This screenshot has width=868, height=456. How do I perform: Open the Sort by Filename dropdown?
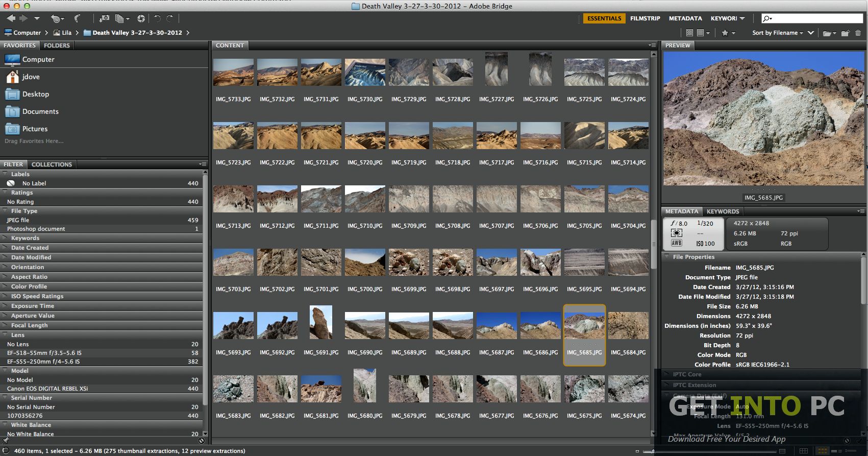(x=777, y=33)
